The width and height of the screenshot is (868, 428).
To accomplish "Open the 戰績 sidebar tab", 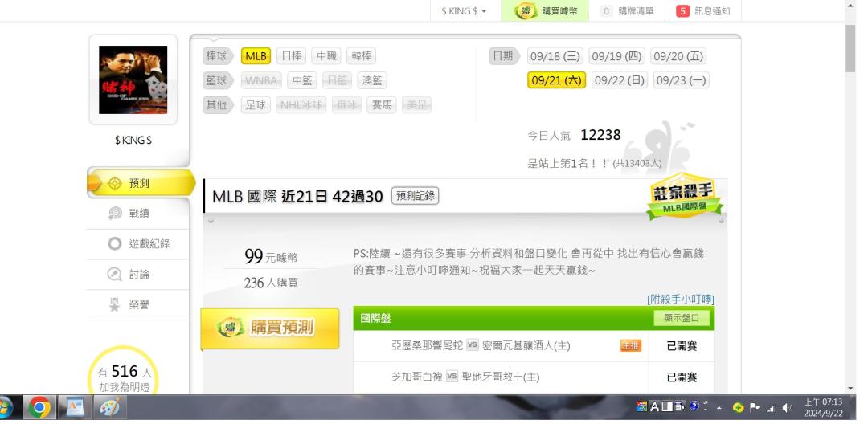I will 138,214.
